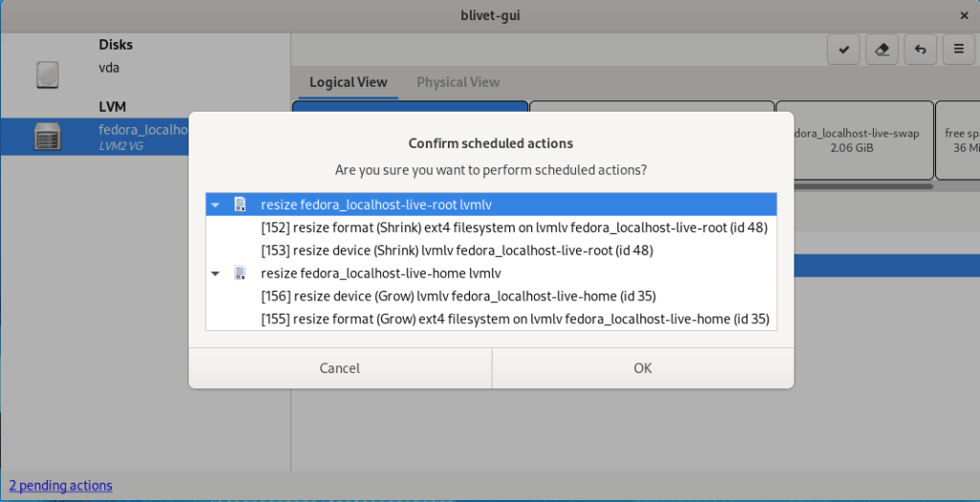The image size is (980, 502).
Task: Click the apply actions checkmark icon
Action: (843, 50)
